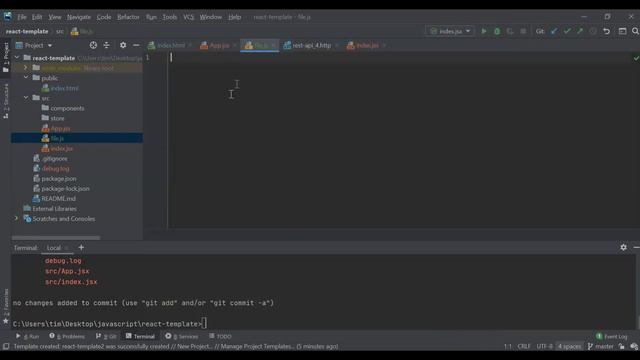The width and height of the screenshot is (640, 360).
Task: Select README.md in the project tree
Action: click(x=58, y=198)
